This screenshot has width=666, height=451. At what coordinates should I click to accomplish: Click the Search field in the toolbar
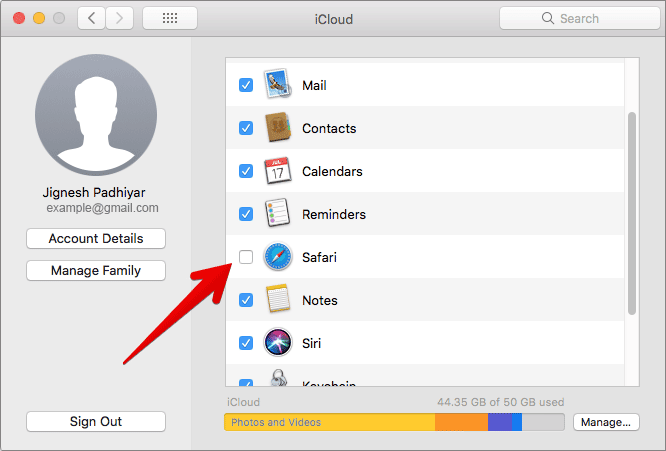pos(580,18)
